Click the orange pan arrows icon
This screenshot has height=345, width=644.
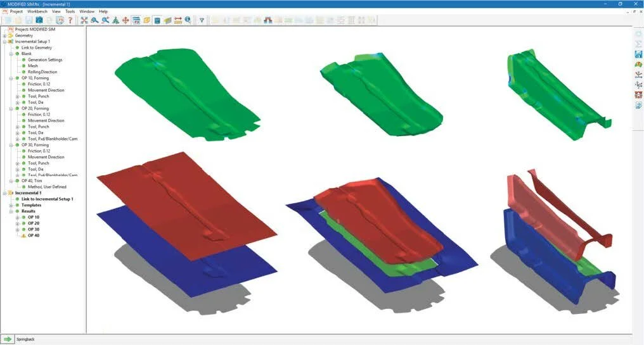pos(126,20)
